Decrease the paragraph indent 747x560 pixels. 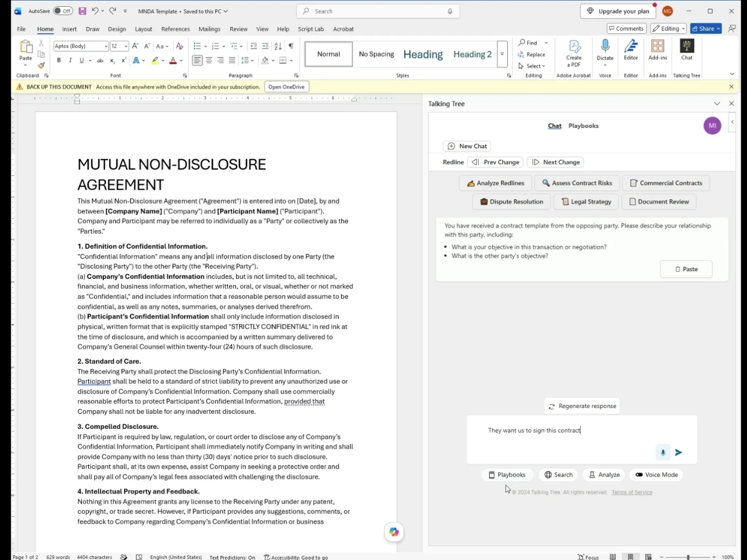[x=254, y=46]
